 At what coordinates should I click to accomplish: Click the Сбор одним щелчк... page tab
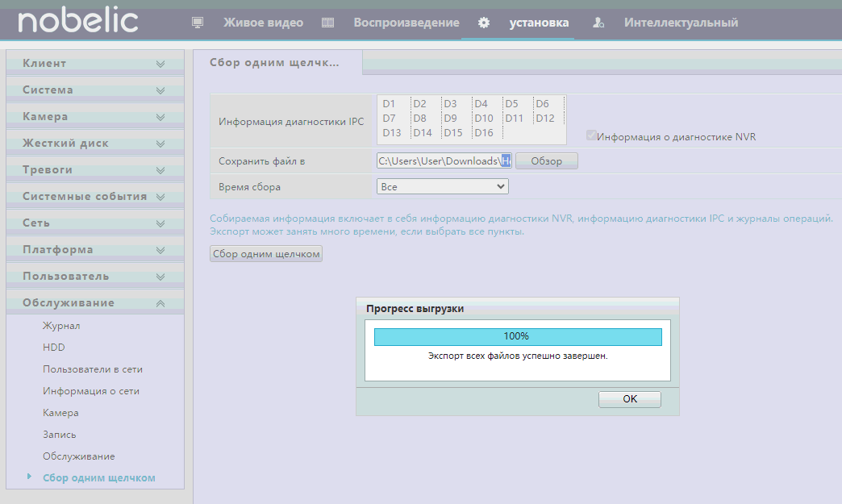coord(274,62)
